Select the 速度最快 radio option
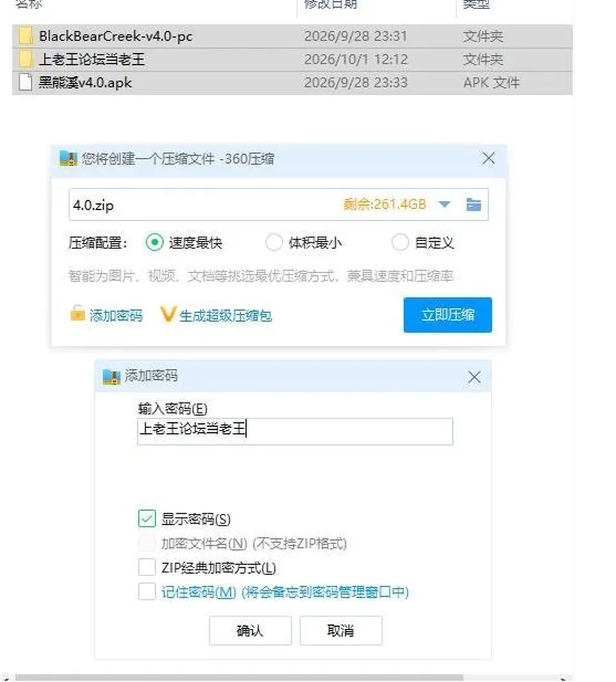Viewport: 616px width, 682px height. point(155,243)
